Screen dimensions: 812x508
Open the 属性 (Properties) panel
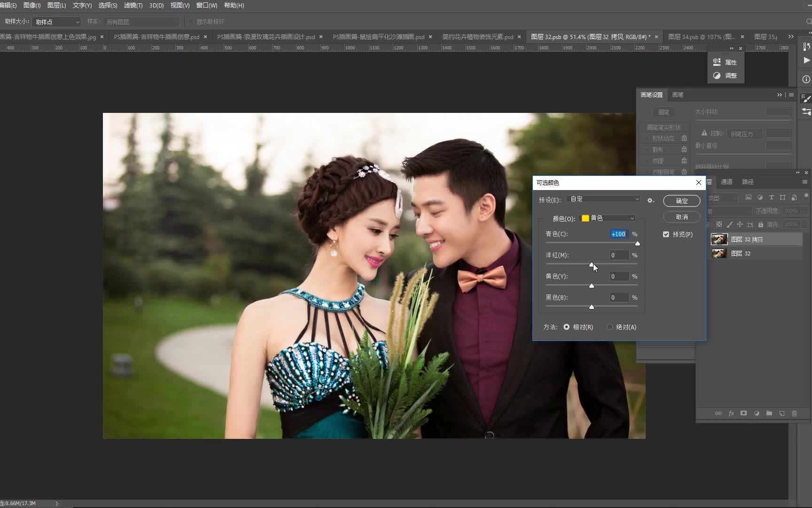pos(726,62)
